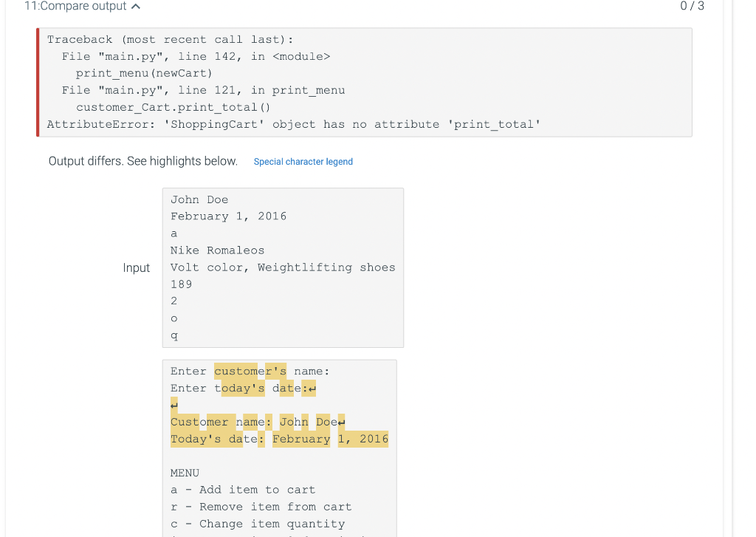Select the Input label beside the input box
The image size is (756, 537).
point(137,267)
